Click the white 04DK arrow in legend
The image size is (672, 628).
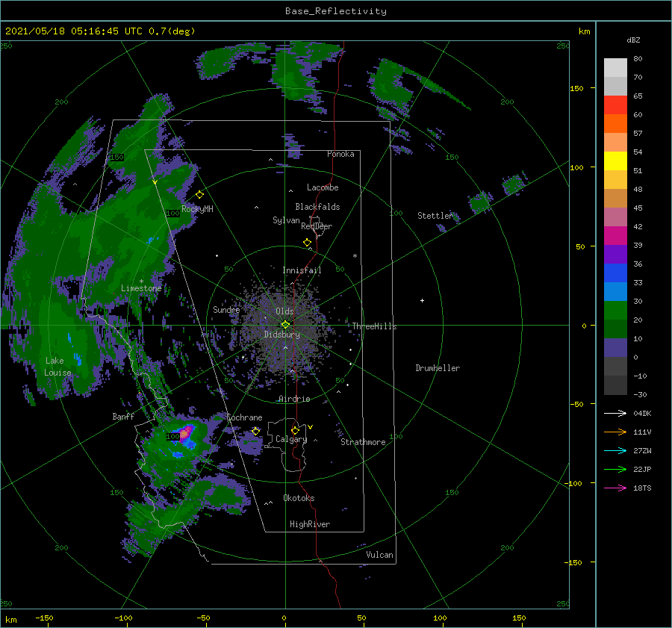pos(615,413)
